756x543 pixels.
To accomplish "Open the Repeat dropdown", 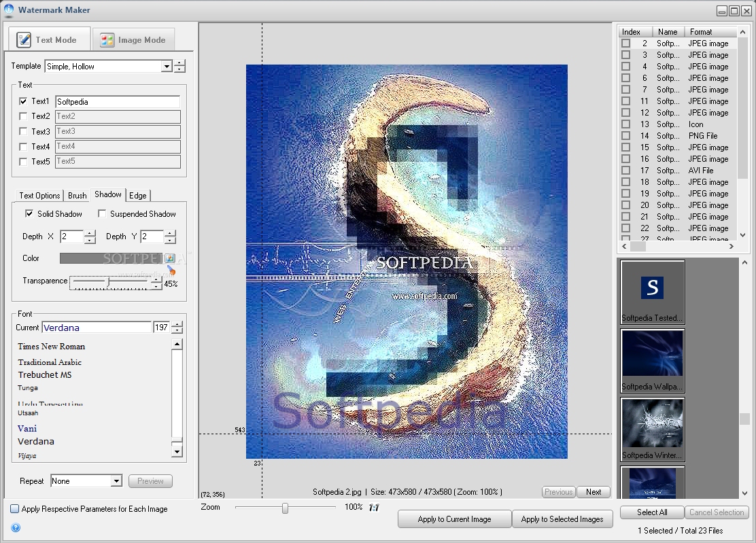I will click(x=116, y=481).
